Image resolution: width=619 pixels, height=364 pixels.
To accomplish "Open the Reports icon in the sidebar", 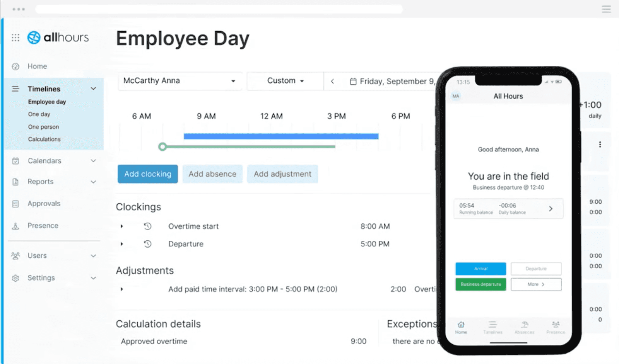I will [x=15, y=182].
